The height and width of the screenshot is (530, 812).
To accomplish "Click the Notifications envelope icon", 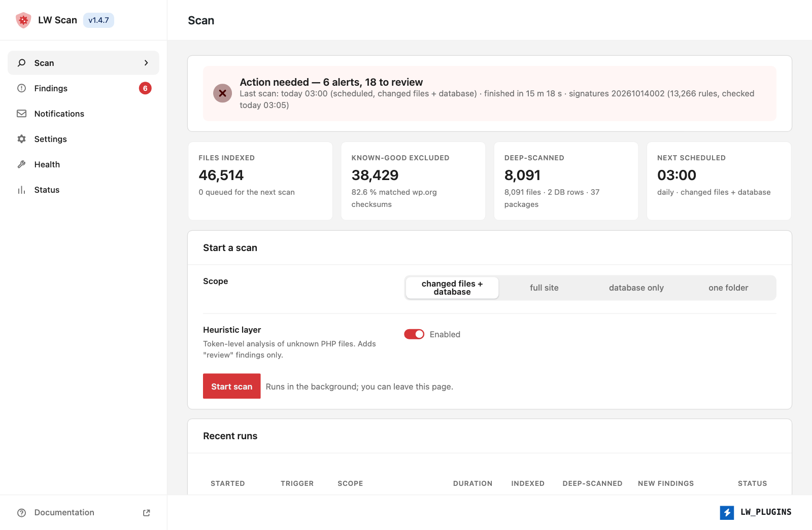I will pos(21,114).
